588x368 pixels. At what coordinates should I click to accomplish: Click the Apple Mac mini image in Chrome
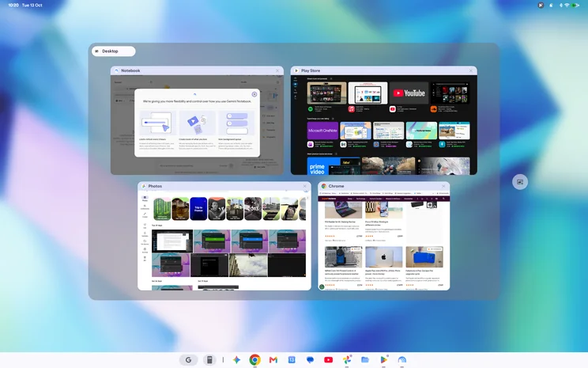(x=383, y=257)
